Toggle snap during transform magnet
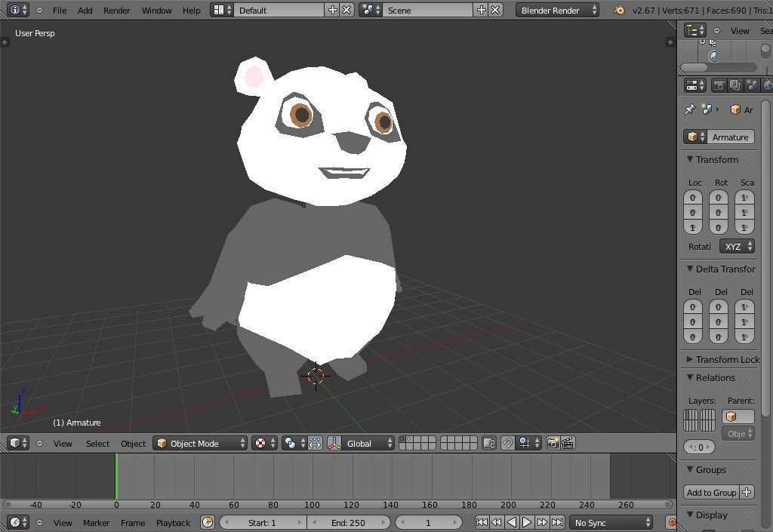Viewport: 773px width, 532px height. pyautogui.click(x=508, y=444)
